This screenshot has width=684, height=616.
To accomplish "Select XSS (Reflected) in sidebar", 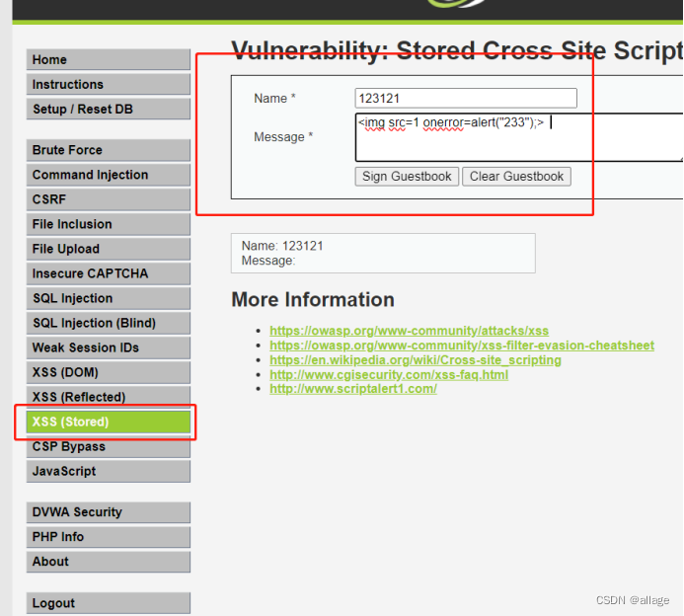I will coord(109,397).
